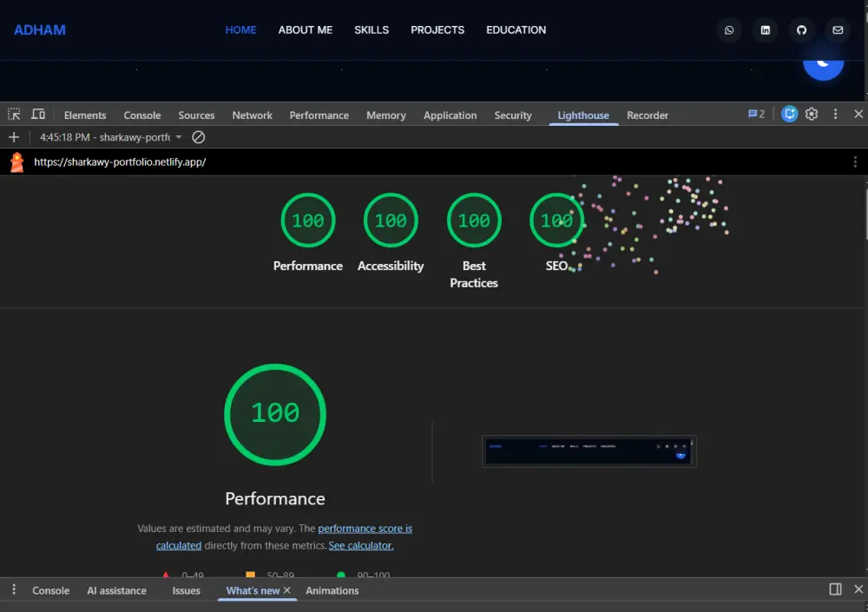
Task: Open the AI assistance icon in toolbar
Action: [789, 114]
